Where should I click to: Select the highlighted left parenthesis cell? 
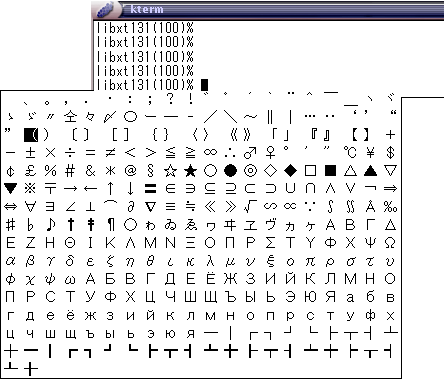(x=31, y=135)
